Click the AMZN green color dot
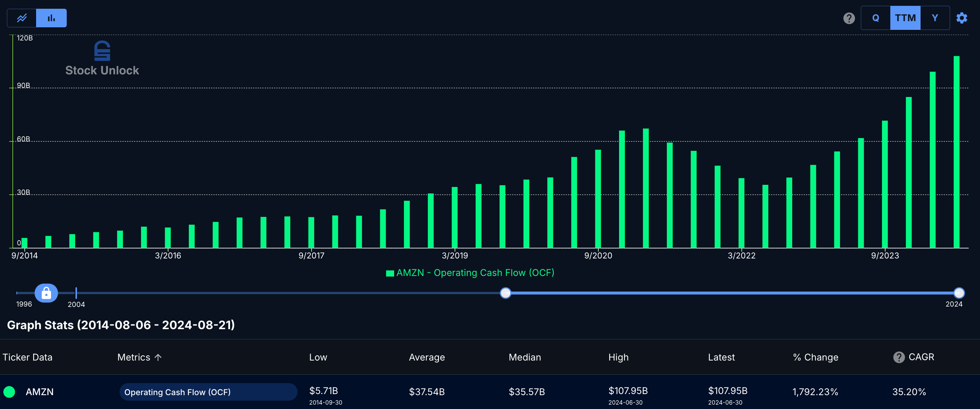The image size is (980, 409). point(9,392)
